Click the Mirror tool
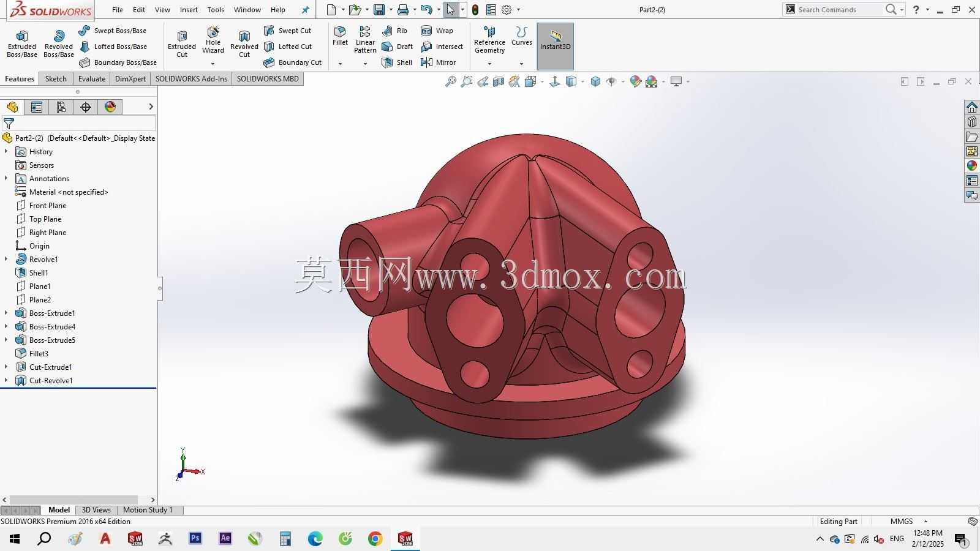 click(x=439, y=62)
